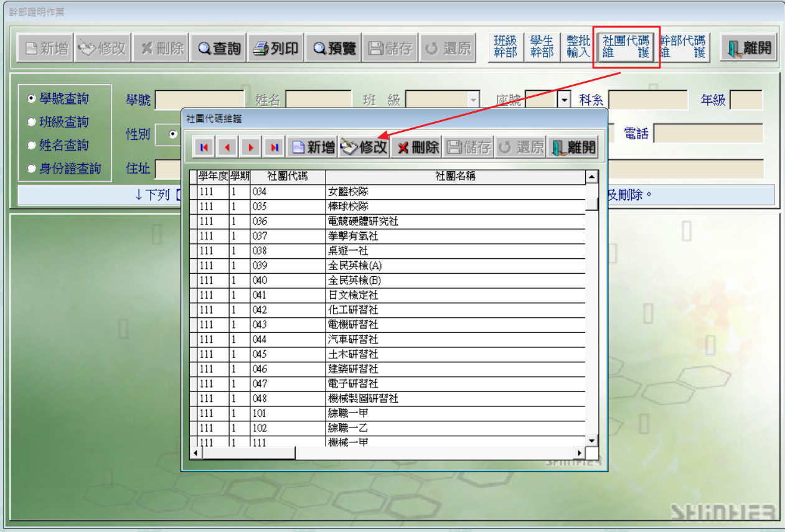Click 修改 in the 社團代碼維護 dialog
Screen dimensions: 785x532
pos(364,147)
